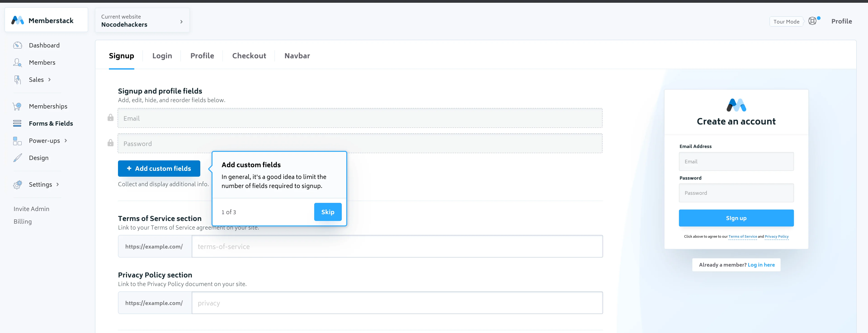The image size is (868, 333).
Task: Expand the Power-ups submenu
Action: tap(66, 141)
